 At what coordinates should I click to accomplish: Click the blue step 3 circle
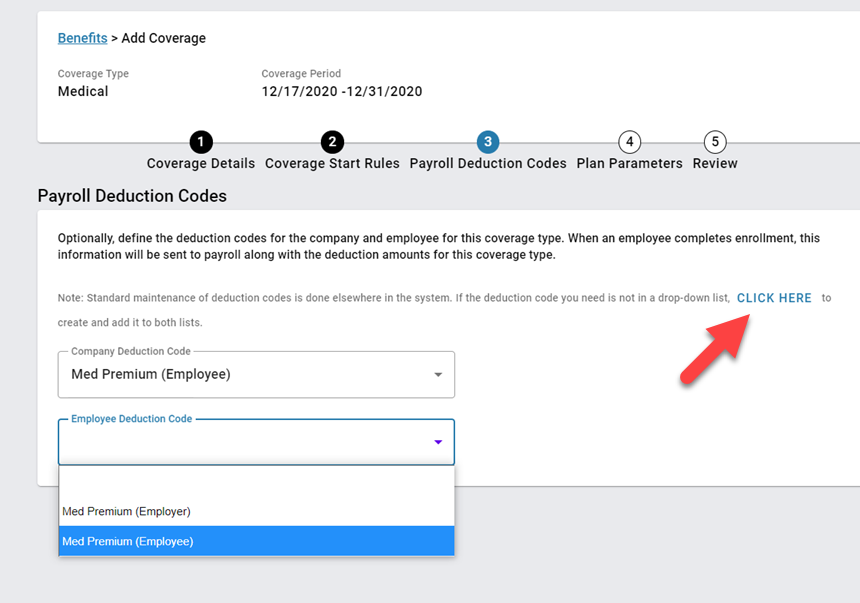tap(488, 142)
